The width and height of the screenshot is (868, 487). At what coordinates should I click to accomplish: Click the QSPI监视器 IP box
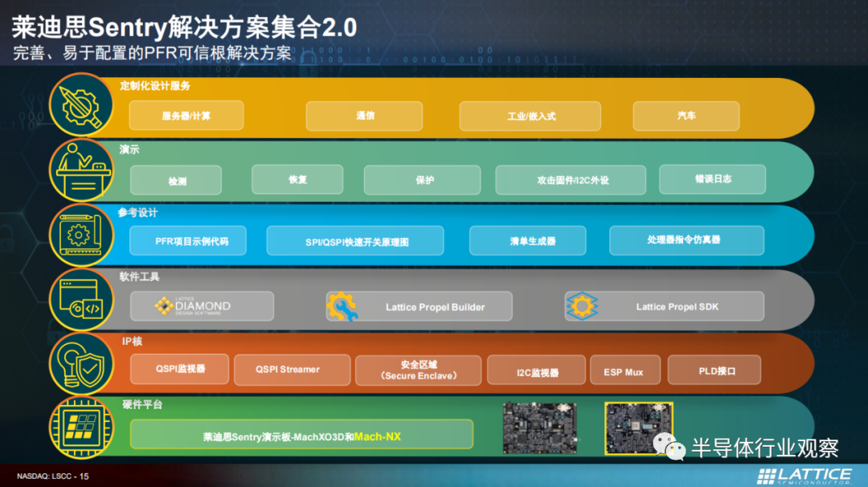[180, 369]
